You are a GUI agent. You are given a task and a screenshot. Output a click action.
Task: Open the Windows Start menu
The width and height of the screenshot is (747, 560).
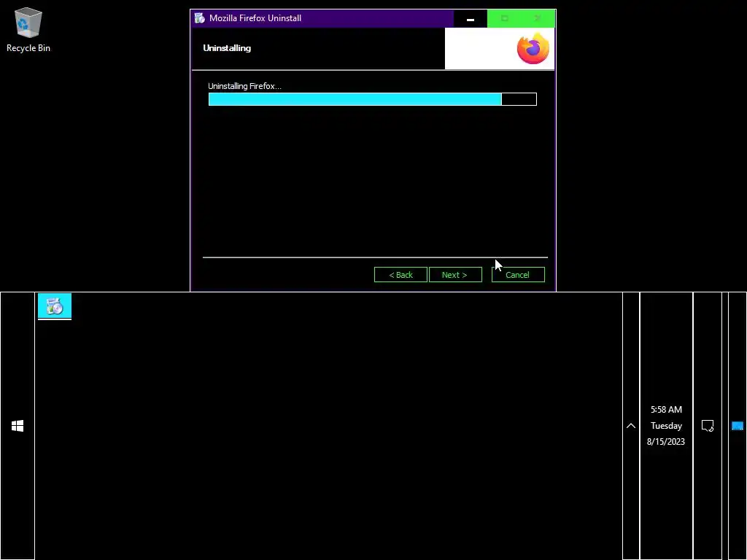tap(18, 426)
